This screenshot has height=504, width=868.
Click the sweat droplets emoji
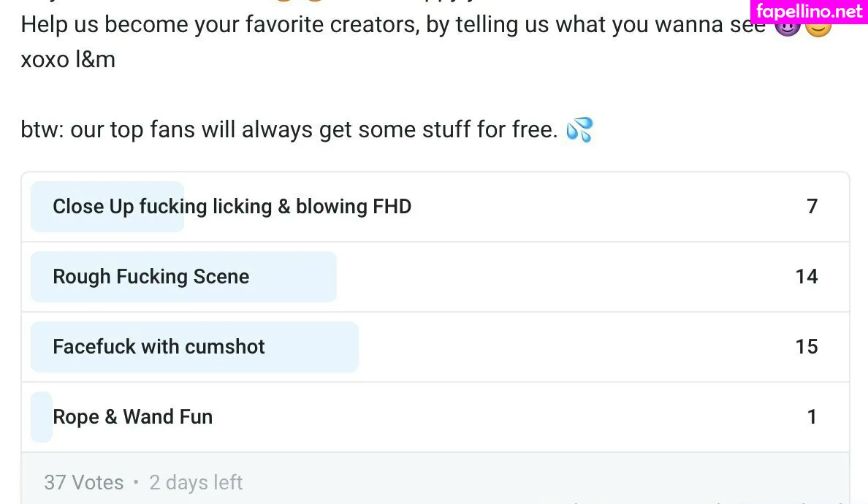tap(579, 130)
